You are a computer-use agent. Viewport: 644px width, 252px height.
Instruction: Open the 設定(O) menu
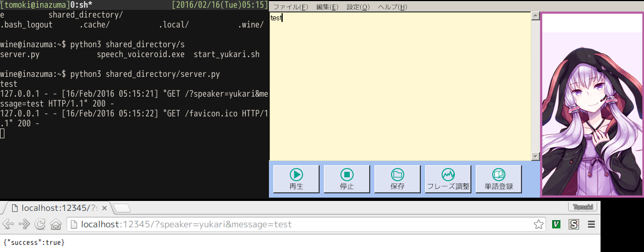358,7
